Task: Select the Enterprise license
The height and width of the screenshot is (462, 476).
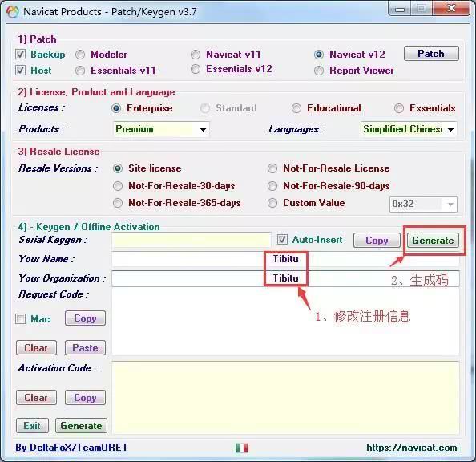Action: click(x=116, y=108)
